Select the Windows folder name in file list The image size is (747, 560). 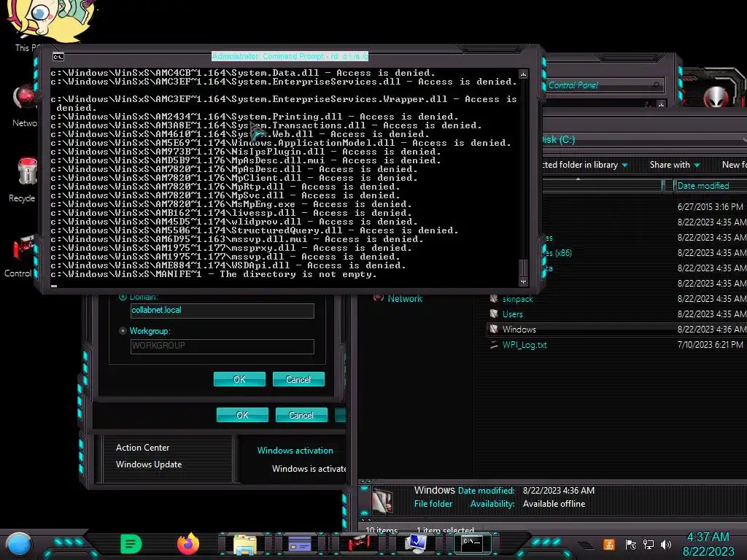[519, 330]
